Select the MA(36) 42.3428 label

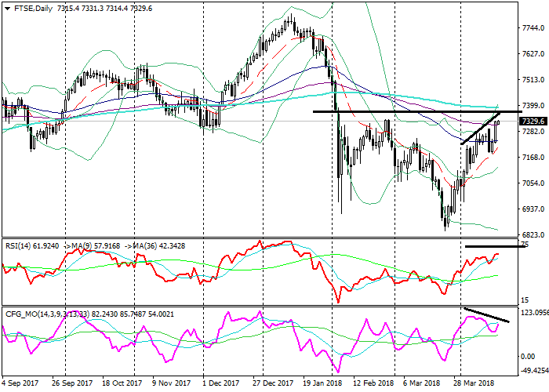(161, 246)
